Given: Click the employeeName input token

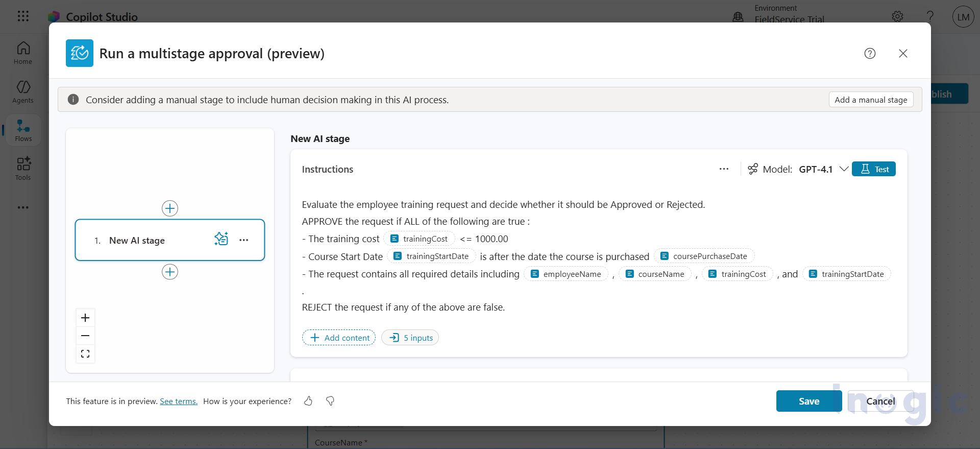Looking at the screenshot, I should [x=566, y=274].
